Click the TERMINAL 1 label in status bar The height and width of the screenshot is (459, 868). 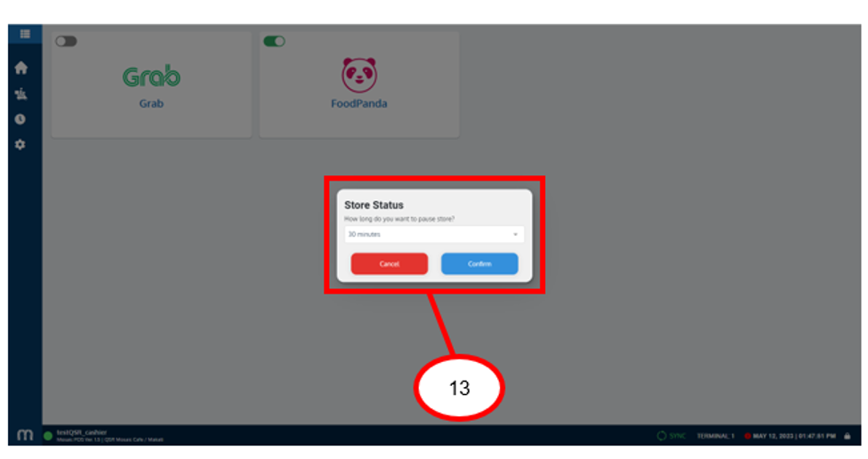pos(715,436)
